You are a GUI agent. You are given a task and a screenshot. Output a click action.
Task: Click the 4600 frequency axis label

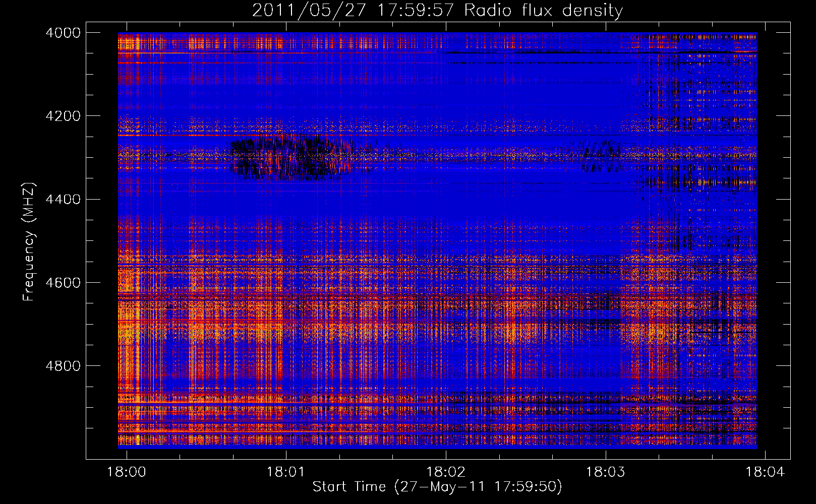point(63,283)
